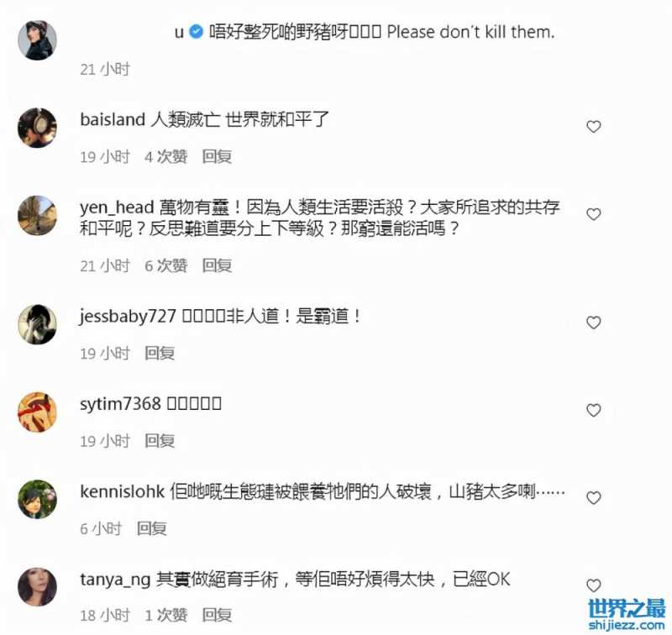
Task: Click the blue verified badge on top comment
Action: pyautogui.click(x=196, y=32)
